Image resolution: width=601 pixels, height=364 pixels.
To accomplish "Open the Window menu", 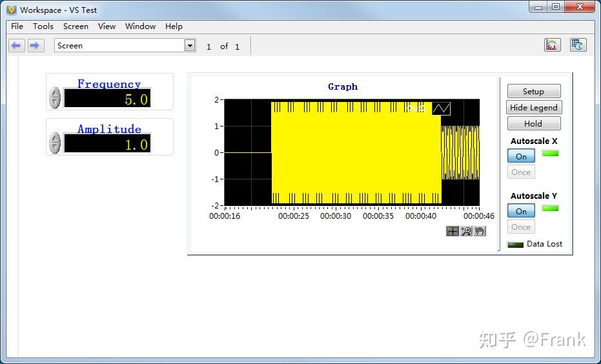I will [140, 26].
